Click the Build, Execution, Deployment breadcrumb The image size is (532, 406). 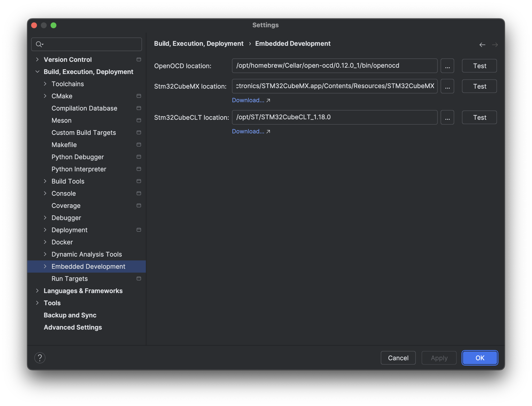199,44
